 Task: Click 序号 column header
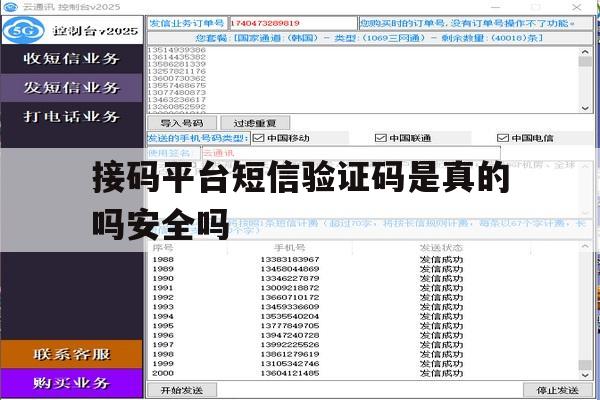point(163,248)
